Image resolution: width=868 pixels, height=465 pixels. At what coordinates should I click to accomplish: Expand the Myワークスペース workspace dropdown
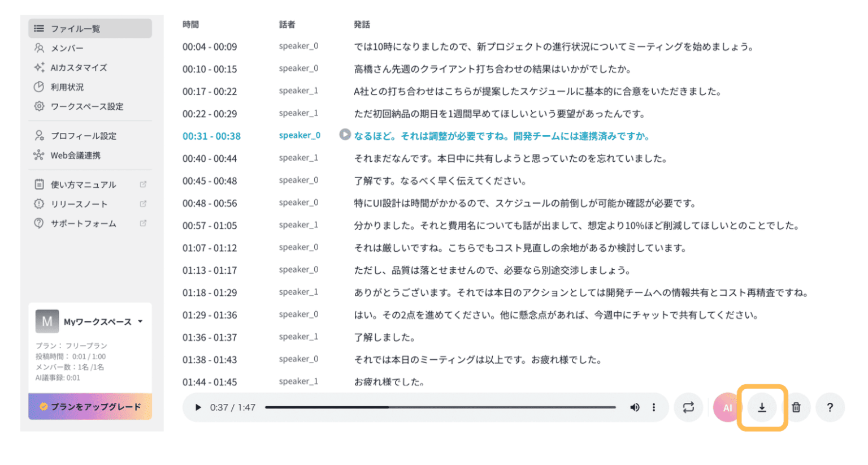pos(140,321)
